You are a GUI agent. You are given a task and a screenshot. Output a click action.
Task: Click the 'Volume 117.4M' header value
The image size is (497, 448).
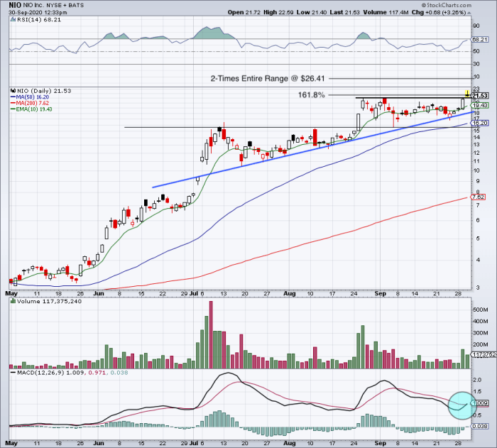pos(386,12)
